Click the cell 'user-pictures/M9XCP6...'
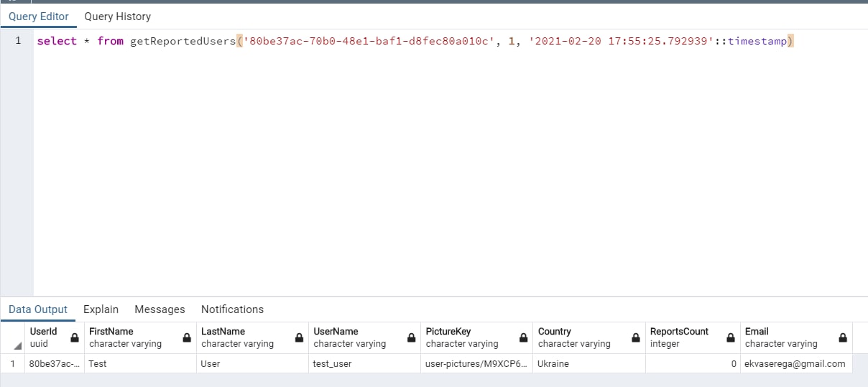868x387 pixels. point(476,363)
